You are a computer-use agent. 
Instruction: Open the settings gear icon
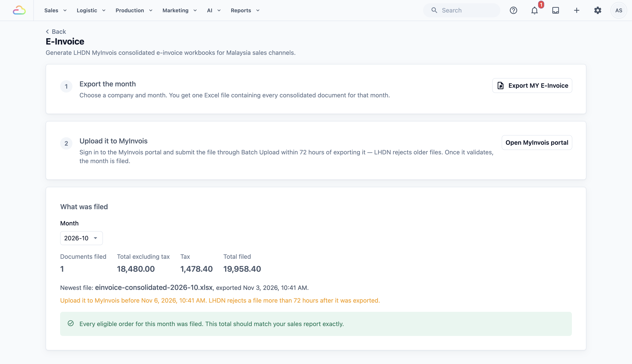tap(598, 10)
